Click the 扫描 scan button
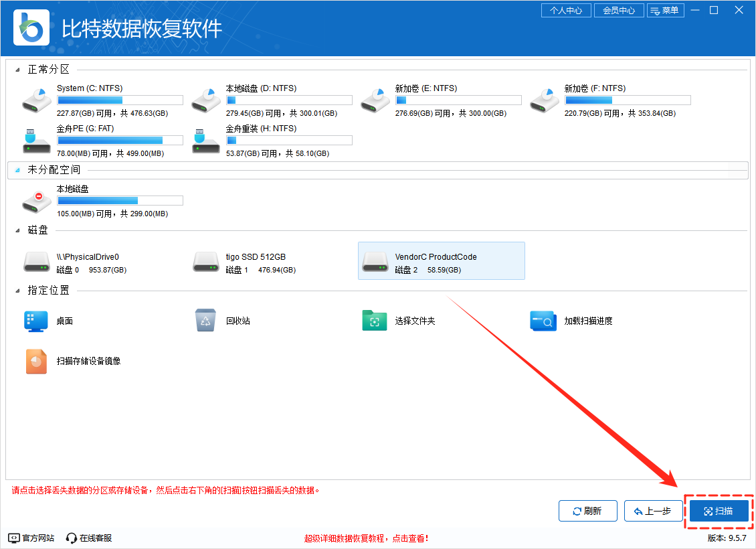Image resolution: width=756 pixels, height=549 pixels. click(719, 510)
